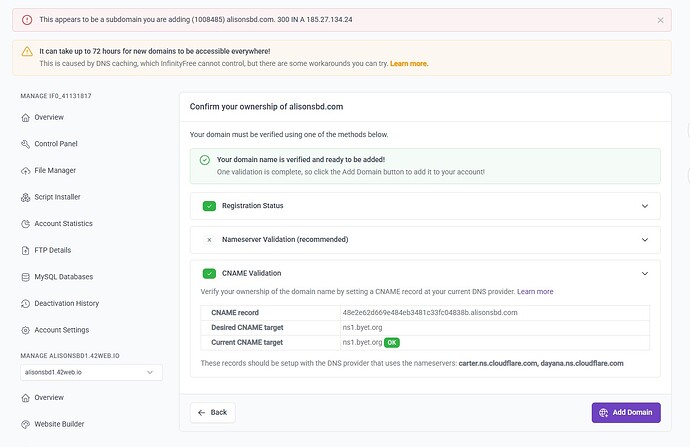Click the Account Settings gear icon
The width and height of the screenshot is (690, 447).
25,330
